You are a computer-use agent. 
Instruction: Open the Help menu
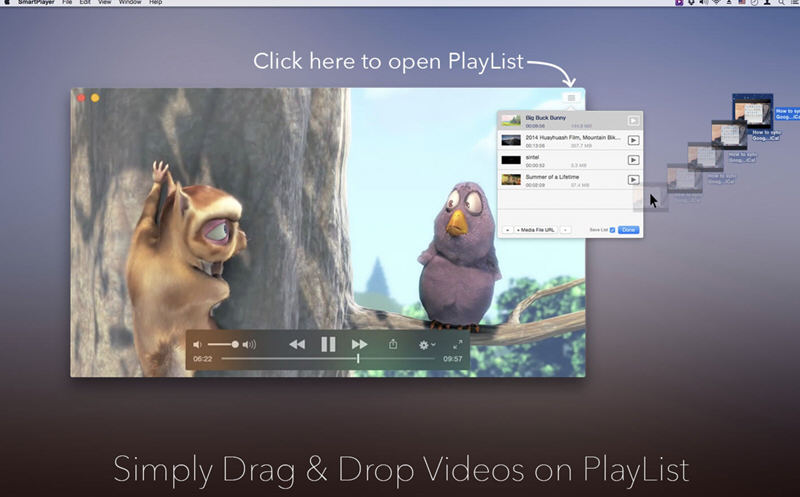click(x=156, y=2)
